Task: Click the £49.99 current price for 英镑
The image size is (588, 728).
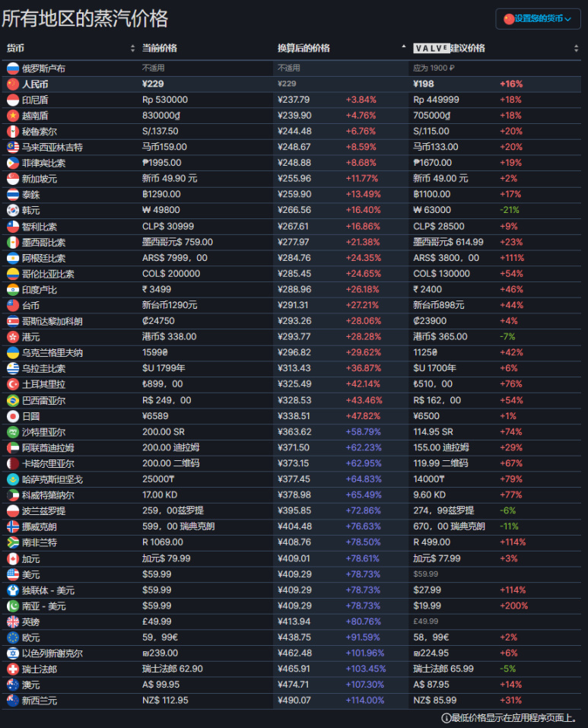Action: (x=157, y=622)
